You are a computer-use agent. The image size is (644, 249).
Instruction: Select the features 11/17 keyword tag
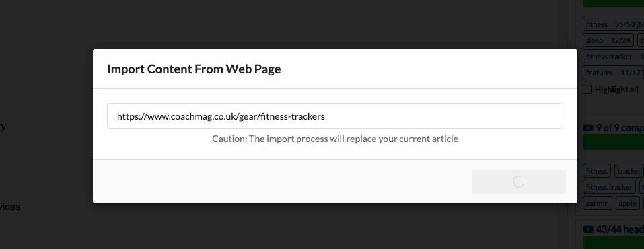coord(613,73)
